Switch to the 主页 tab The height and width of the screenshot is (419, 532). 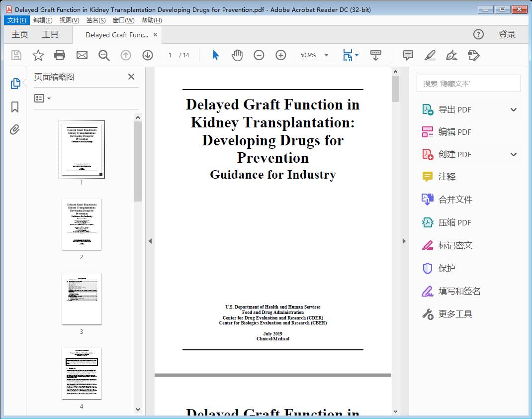(20, 34)
